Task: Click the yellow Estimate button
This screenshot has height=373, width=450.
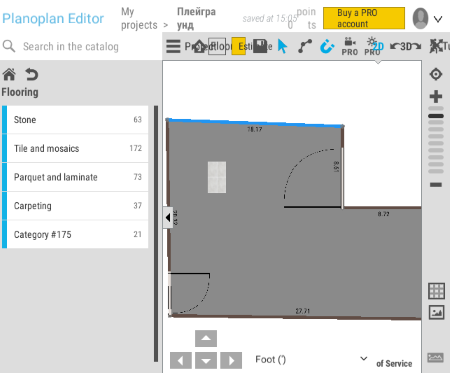Action: [x=239, y=46]
